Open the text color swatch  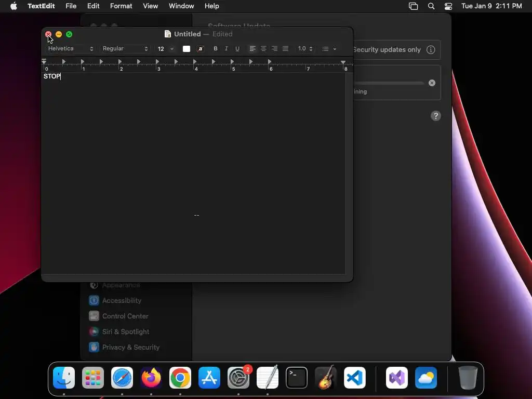pyautogui.click(x=187, y=49)
